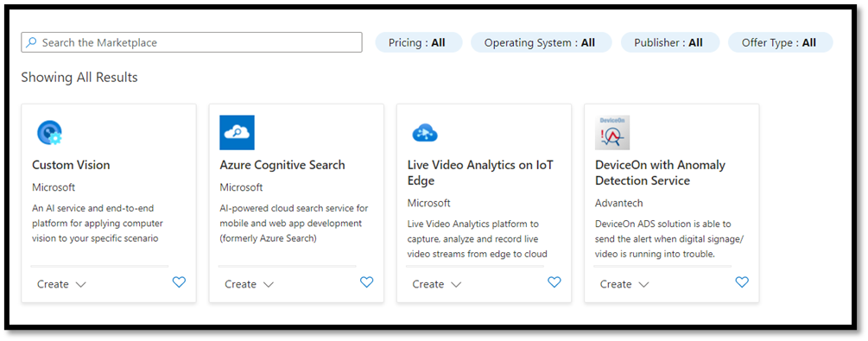Favorite DeviceOn service with heart icon
868x341 pixels.
point(742,282)
